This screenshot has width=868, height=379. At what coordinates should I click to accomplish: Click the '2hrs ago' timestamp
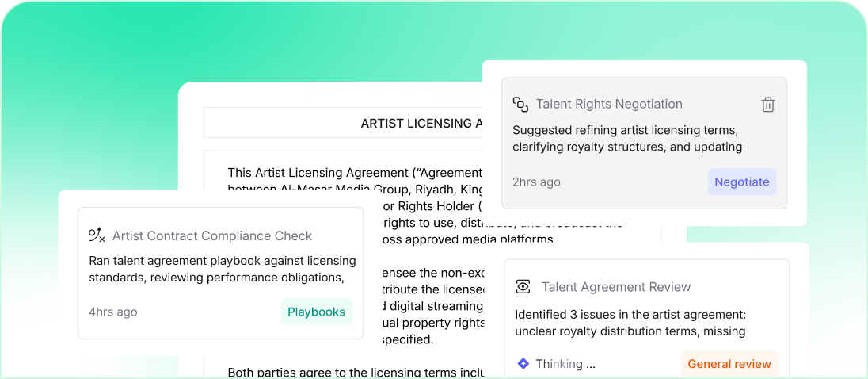pyautogui.click(x=536, y=182)
